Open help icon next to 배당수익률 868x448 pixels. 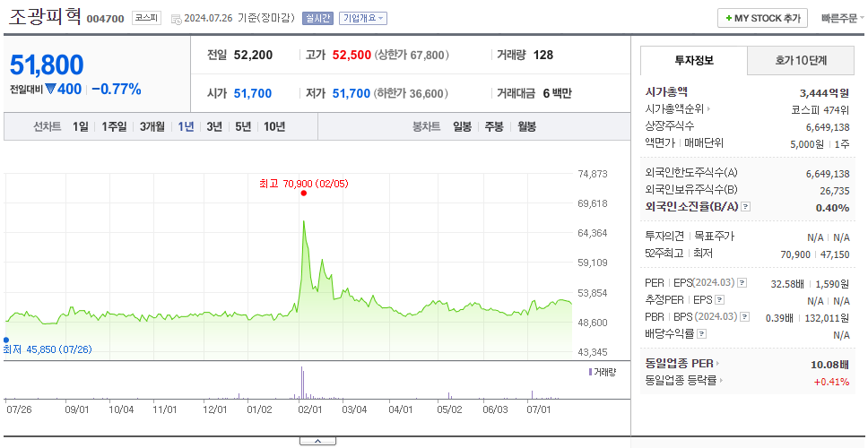(x=701, y=334)
